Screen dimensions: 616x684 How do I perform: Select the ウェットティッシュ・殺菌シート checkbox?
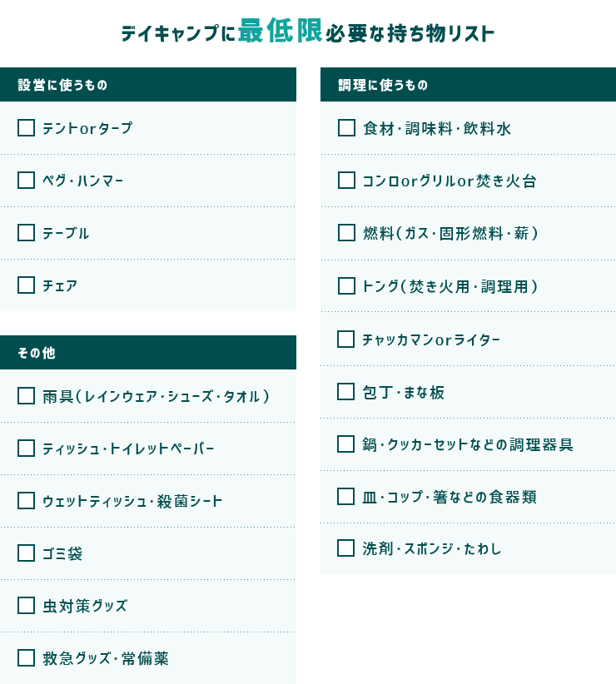26,500
